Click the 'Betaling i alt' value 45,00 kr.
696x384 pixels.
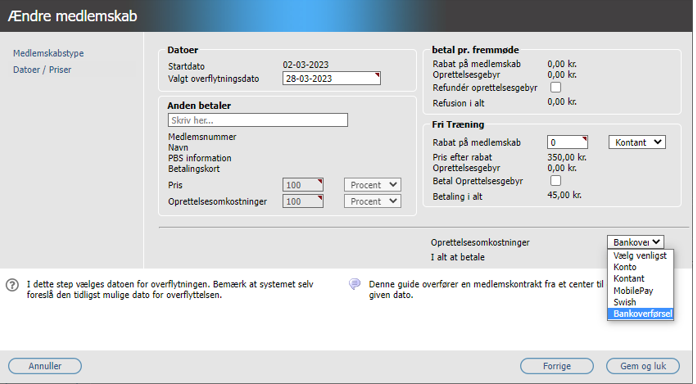(564, 195)
